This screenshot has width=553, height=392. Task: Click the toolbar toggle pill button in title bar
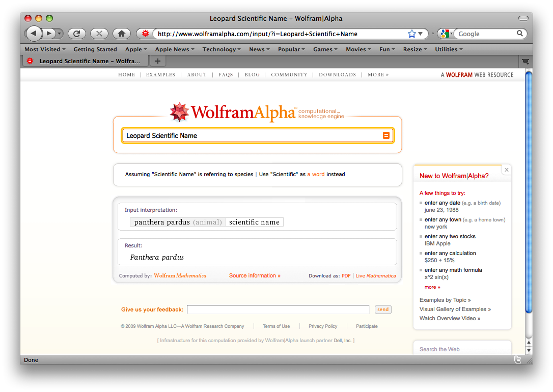(523, 18)
